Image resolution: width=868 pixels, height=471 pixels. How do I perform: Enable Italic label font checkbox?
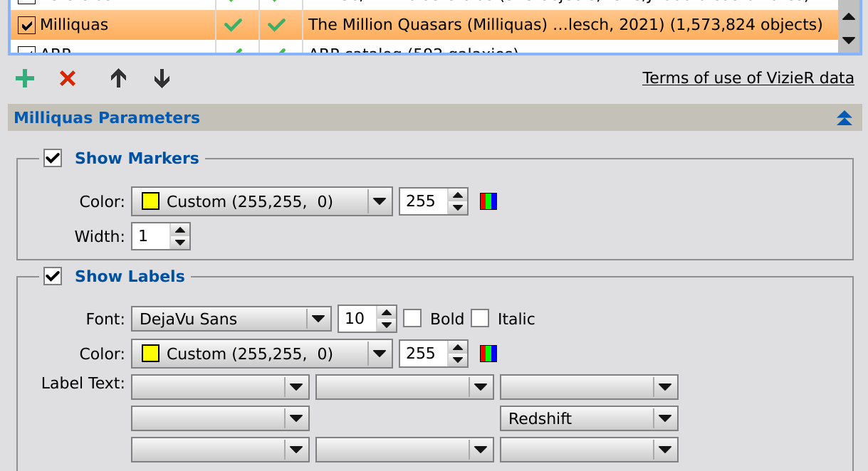(480, 319)
